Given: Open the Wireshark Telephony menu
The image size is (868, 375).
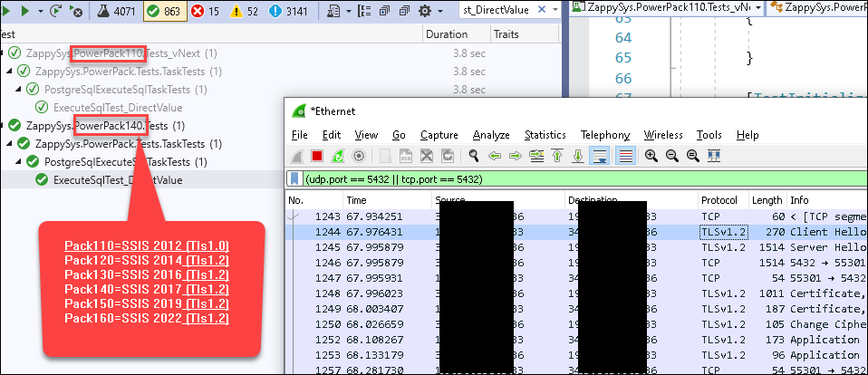Looking at the screenshot, I should (605, 135).
